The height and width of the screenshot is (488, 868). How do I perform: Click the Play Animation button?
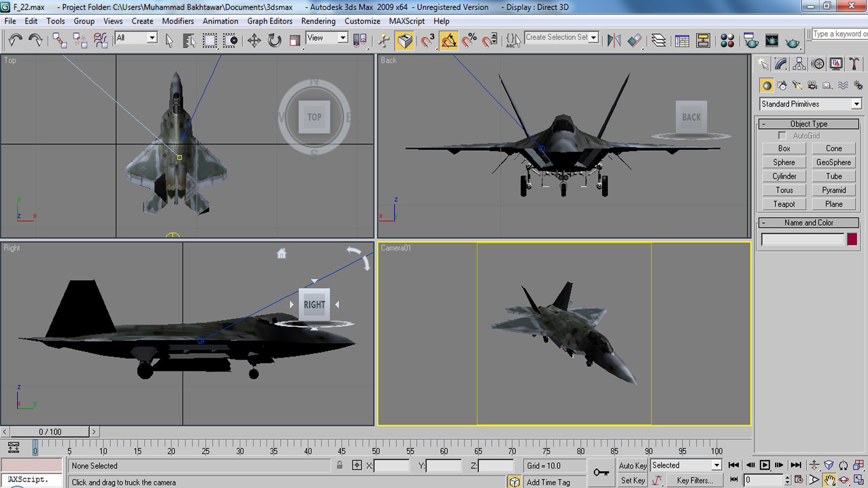pos(765,465)
